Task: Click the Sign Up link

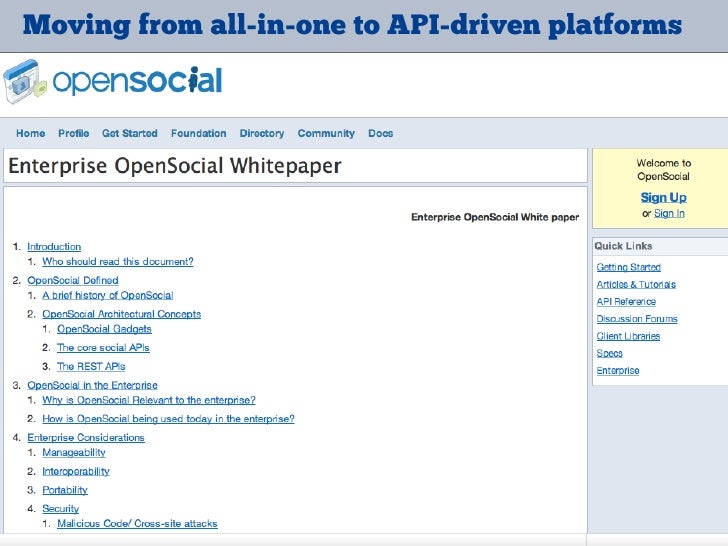Action: tap(663, 197)
